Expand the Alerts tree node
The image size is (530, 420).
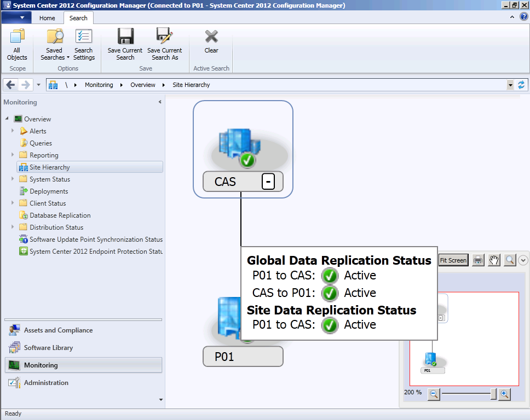click(x=13, y=131)
